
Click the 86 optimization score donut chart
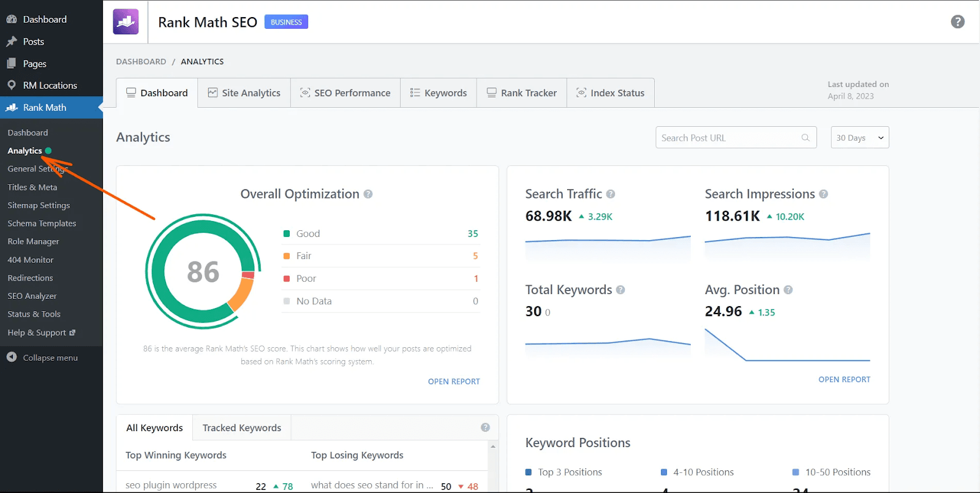pyautogui.click(x=203, y=271)
